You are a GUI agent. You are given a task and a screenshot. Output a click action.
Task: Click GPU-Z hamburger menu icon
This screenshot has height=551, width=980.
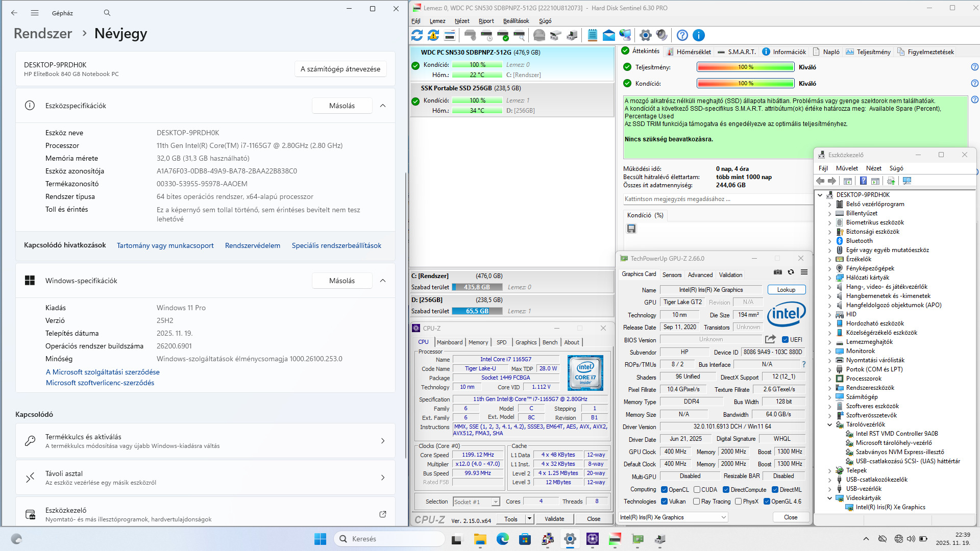[x=804, y=272]
